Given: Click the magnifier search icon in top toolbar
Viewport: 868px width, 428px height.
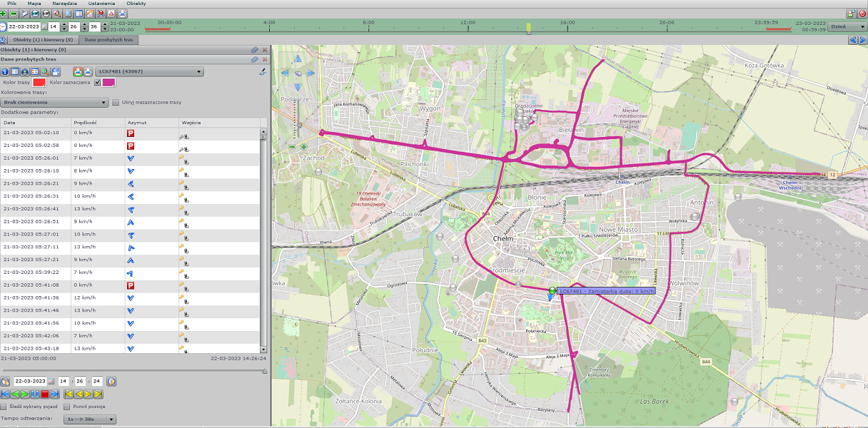Looking at the screenshot, I should (x=56, y=14).
